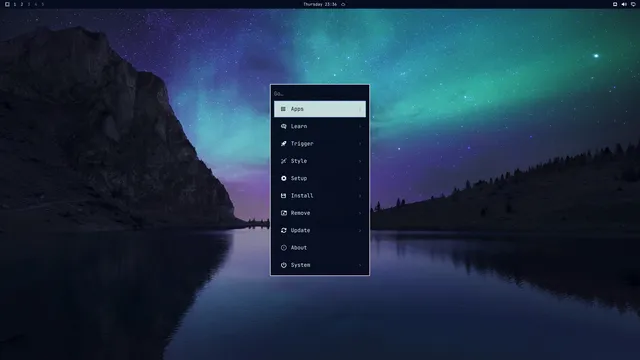Click the Learn chat-bubble icon

pos(283,126)
